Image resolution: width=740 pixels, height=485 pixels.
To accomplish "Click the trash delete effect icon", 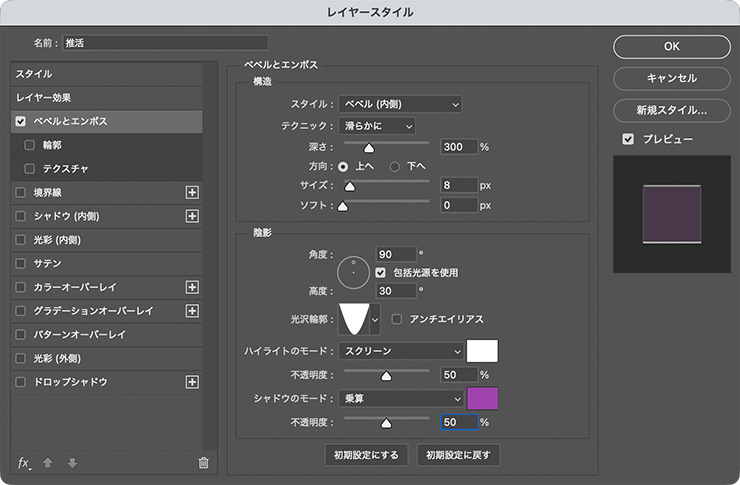I will (x=203, y=462).
